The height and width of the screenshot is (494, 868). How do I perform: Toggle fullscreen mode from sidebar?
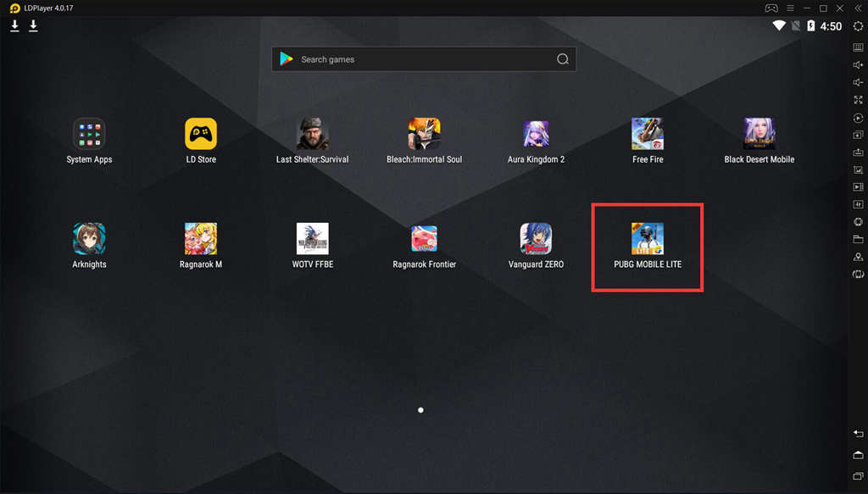(x=858, y=100)
